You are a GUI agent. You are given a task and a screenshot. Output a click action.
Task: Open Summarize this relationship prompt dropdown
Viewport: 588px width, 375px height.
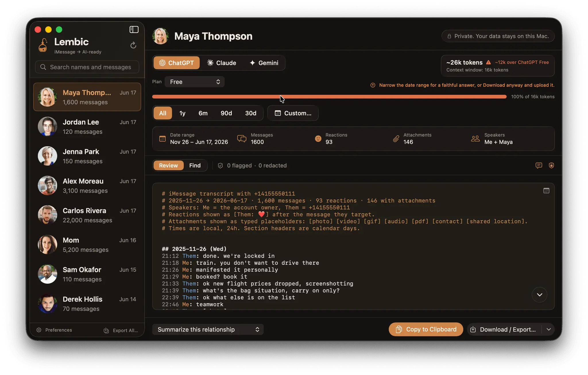[208, 329]
